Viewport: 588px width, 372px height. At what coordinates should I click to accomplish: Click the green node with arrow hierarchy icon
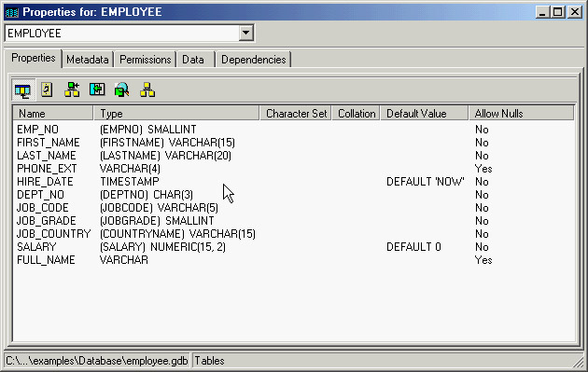72,90
